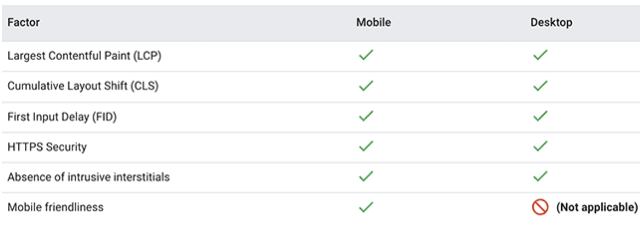Screen dimensions: 644x227
Task: Click the Factor column header
Action: 24,22
